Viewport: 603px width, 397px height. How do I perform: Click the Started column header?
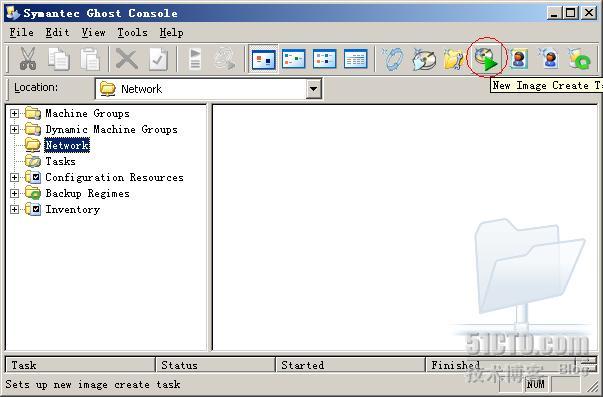(350, 365)
